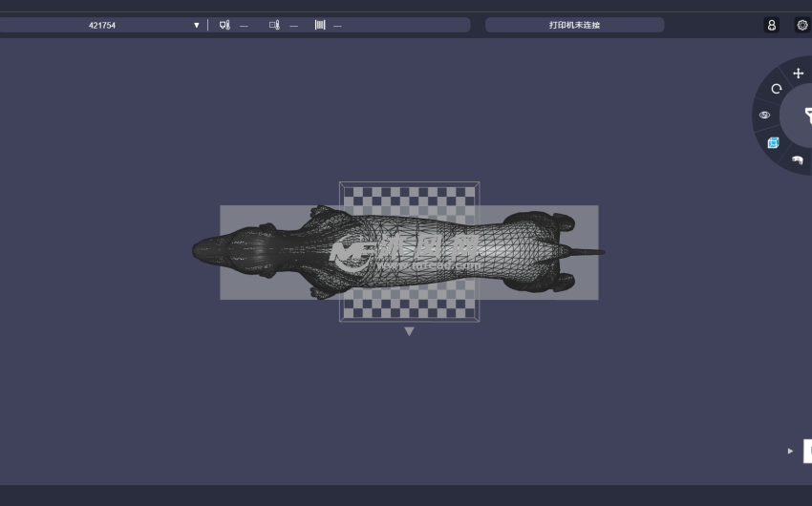The width and height of the screenshot is (812, 506).
Task: Click the down triangle marker below build plate
Action: tap(409, 331)
